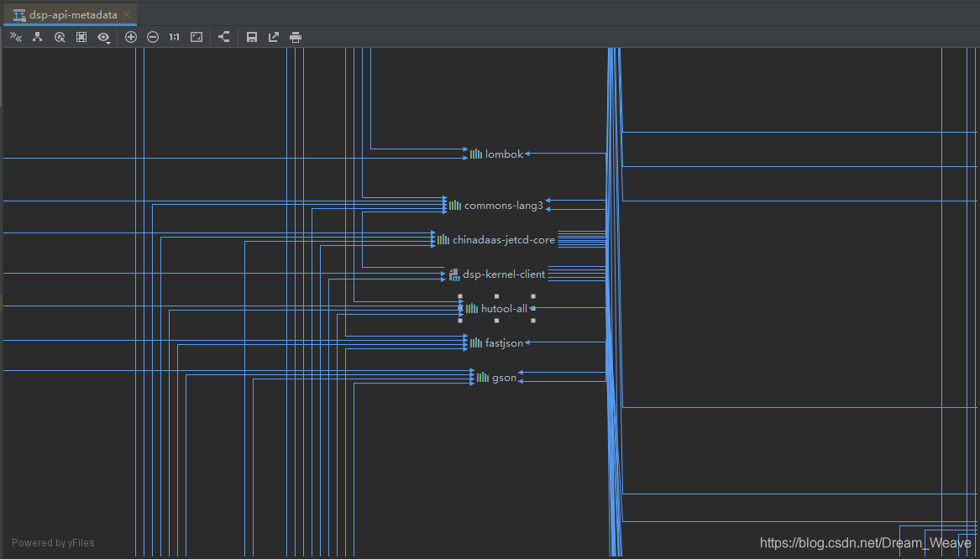This screenshot has width=980, height=559.
Task: Fit diagram content to window
Action: point(197,38)
